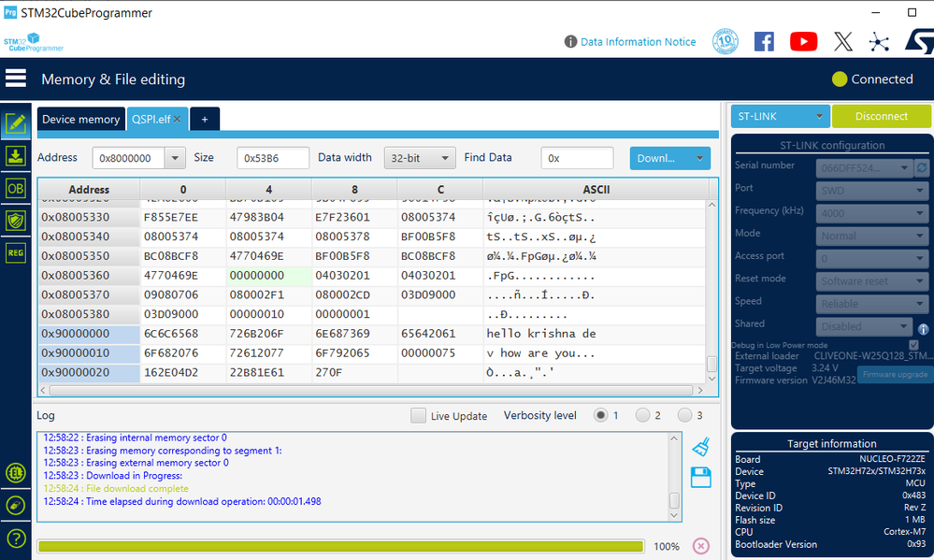Open the ST-LINK interface dropdown
This screenshot has width=934, height=560.
779,116
